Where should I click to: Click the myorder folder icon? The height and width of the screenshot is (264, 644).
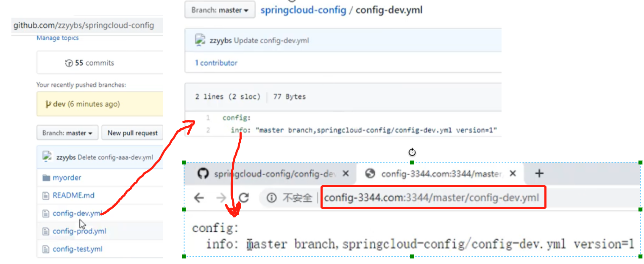click(46, 178)
